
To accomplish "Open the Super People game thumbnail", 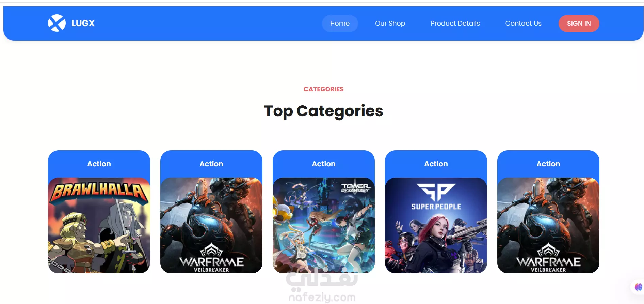I will [436, 225].
